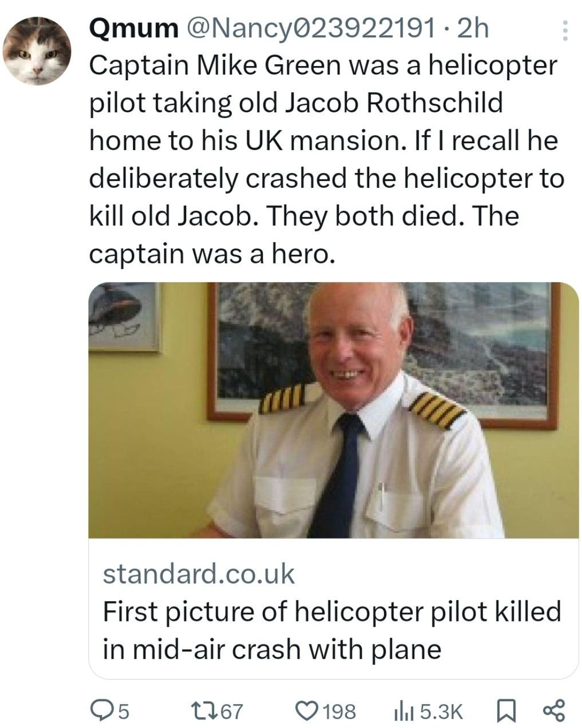Click the standard.co.uk domain label
This screenshot has height=728, width=582.
pyautogui.click(x=198, y=574)
